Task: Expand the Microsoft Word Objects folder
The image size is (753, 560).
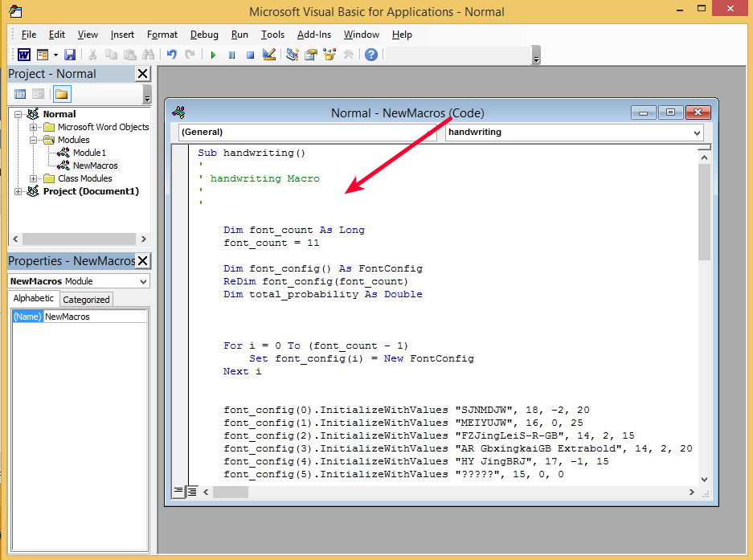Action: pyautogui.click(x=34, y=127)
